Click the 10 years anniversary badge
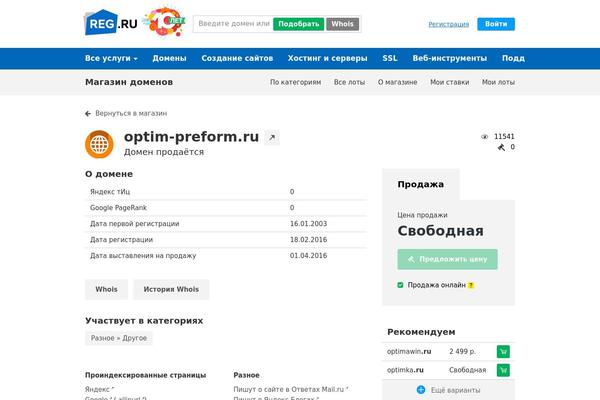Screen dimensions: 600x400 [x=165, y=21]
